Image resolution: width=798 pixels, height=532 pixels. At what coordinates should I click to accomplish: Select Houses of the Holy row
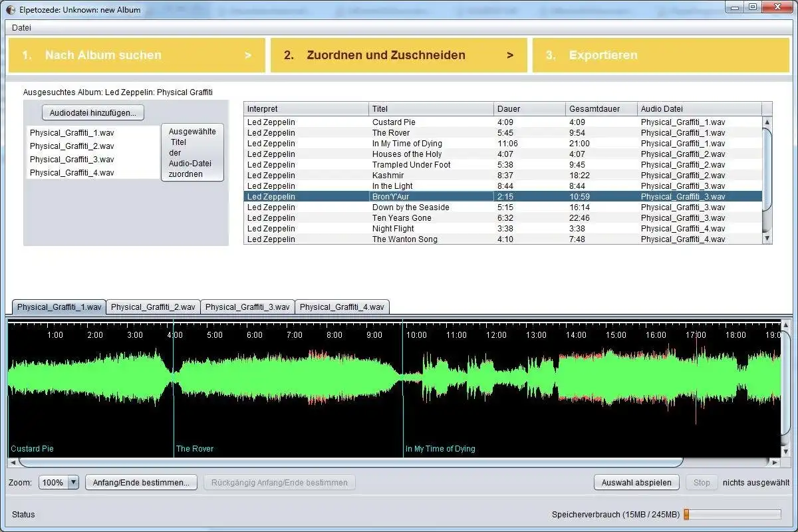(503, 154)
